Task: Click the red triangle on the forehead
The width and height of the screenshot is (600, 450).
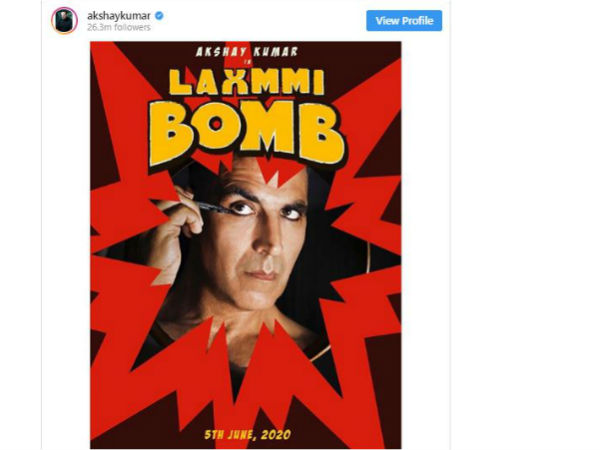Action: [x=278, y=174]
